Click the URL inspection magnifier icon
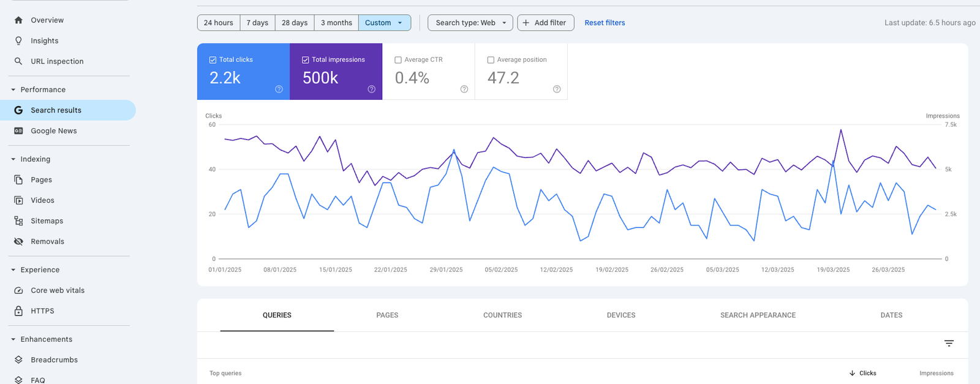The height and width of the screenshot is (384, 980). point(18,61)
